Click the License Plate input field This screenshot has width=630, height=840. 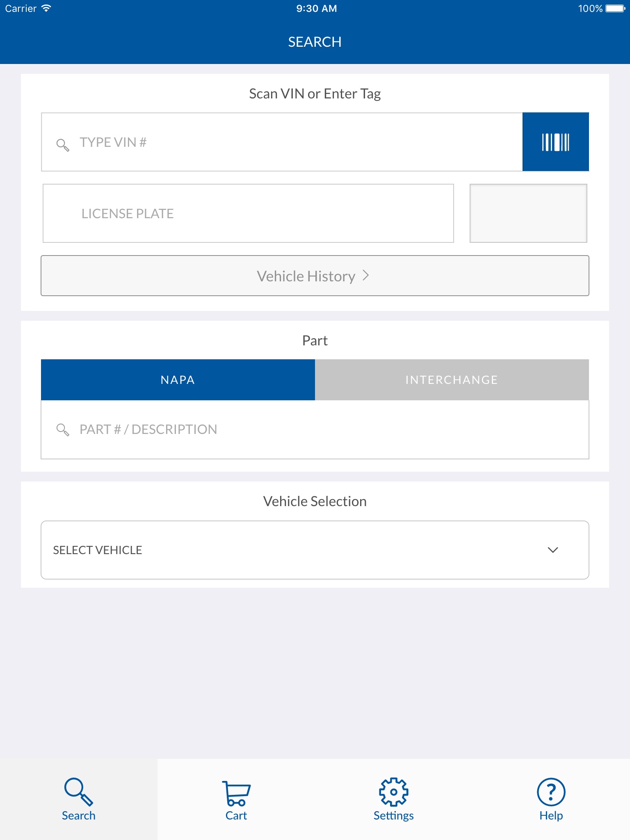click(248, 213)
